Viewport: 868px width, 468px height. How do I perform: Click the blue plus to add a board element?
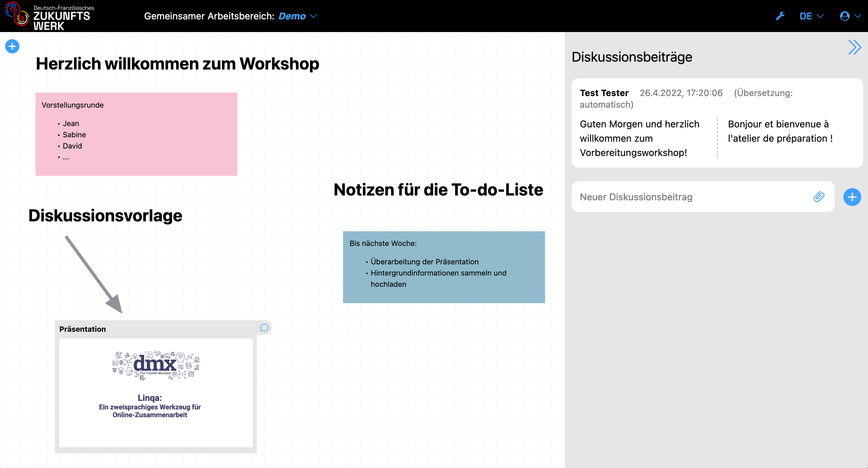click(12, 46)
